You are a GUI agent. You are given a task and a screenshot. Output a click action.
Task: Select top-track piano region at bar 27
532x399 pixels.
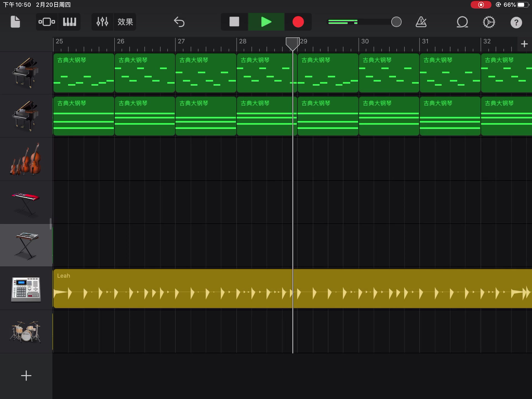(206, 73)
